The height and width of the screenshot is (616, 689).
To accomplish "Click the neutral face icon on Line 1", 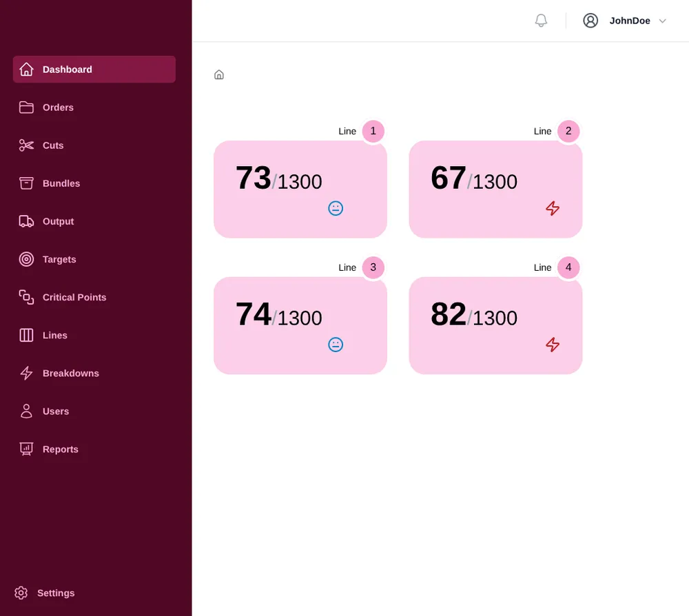I will pyautogui.click(x=335, y=207).
